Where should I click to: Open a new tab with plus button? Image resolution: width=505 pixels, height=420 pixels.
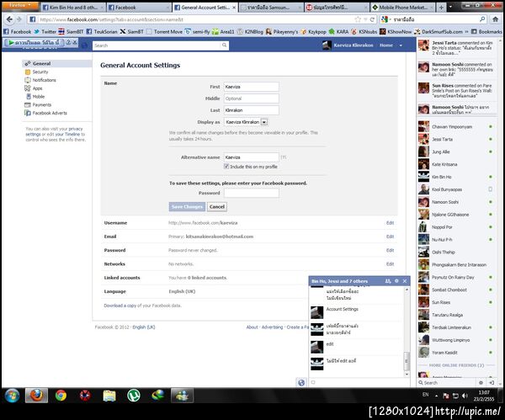click(441, 7)
